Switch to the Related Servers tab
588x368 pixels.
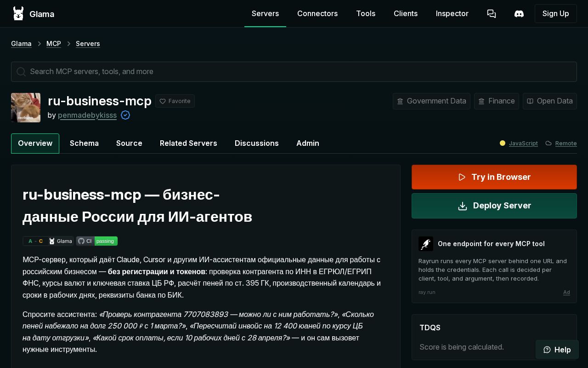pyautogui.click(x=188, y=144)
